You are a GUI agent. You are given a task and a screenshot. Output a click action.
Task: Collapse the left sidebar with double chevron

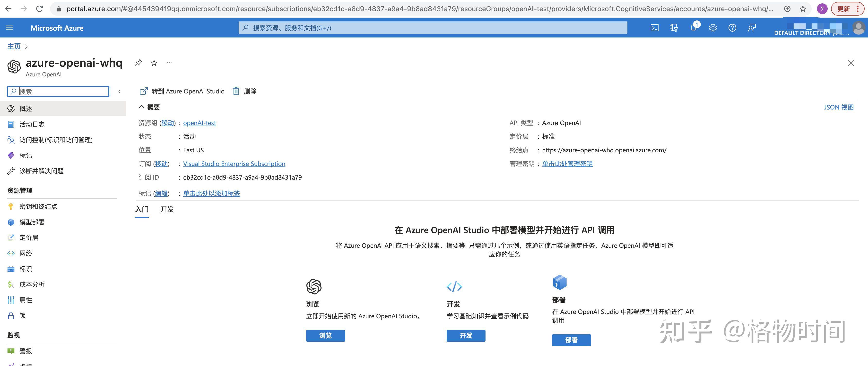tap(119, 91)
